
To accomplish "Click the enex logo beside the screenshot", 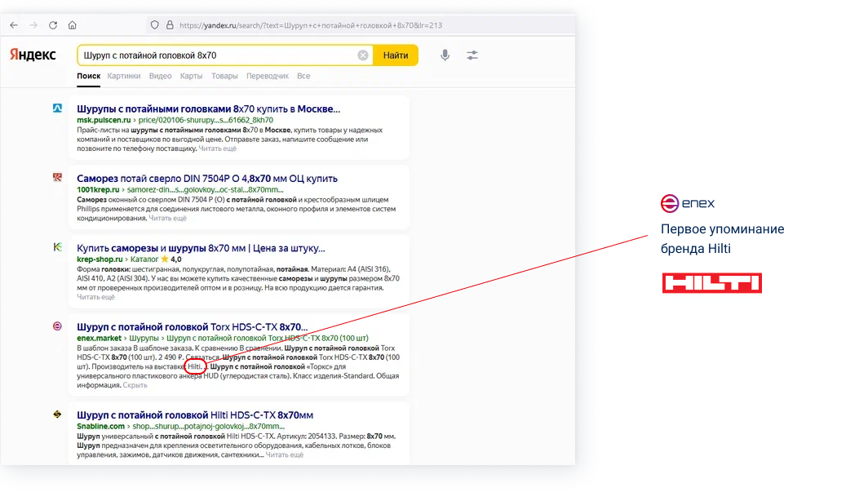I will [x=688, y=203].
